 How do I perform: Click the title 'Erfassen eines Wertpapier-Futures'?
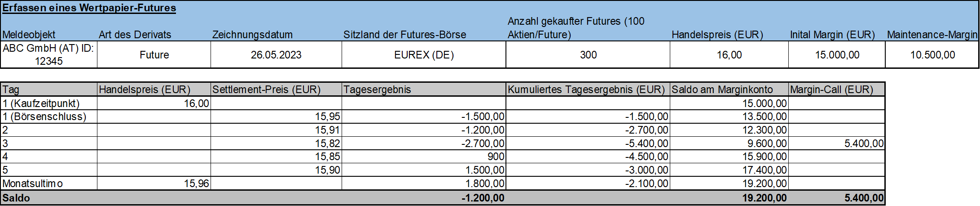(89, 8)
